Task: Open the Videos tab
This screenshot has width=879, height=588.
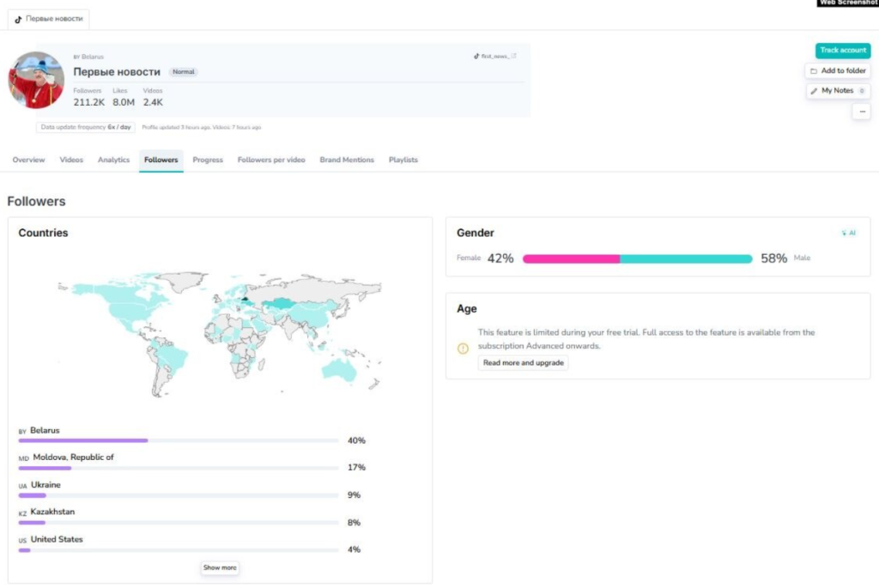Action: tap(71, 160)
